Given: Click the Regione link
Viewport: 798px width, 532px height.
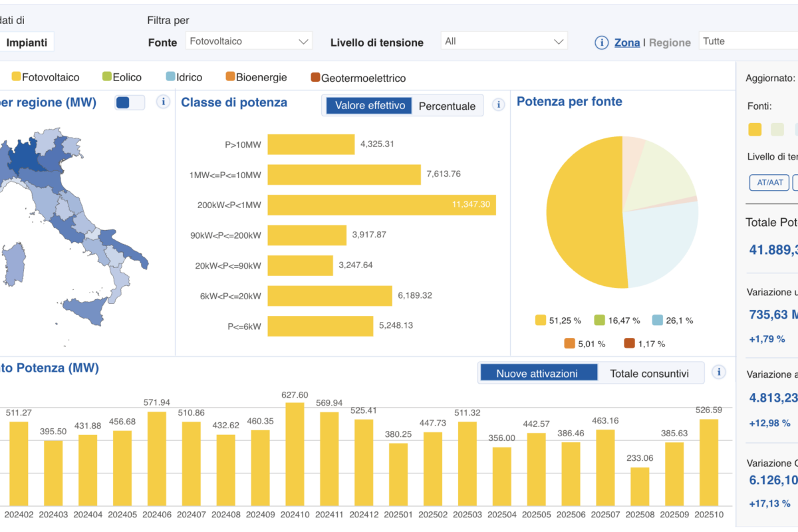Looking at the screenshot, I should click(670, 43).
